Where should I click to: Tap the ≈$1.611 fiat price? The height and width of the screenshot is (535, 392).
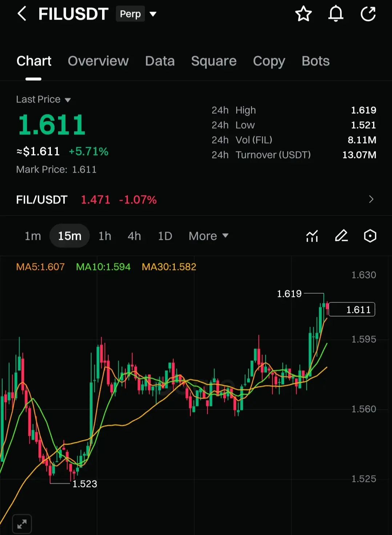pyautogui.click(x=38, y=151)
